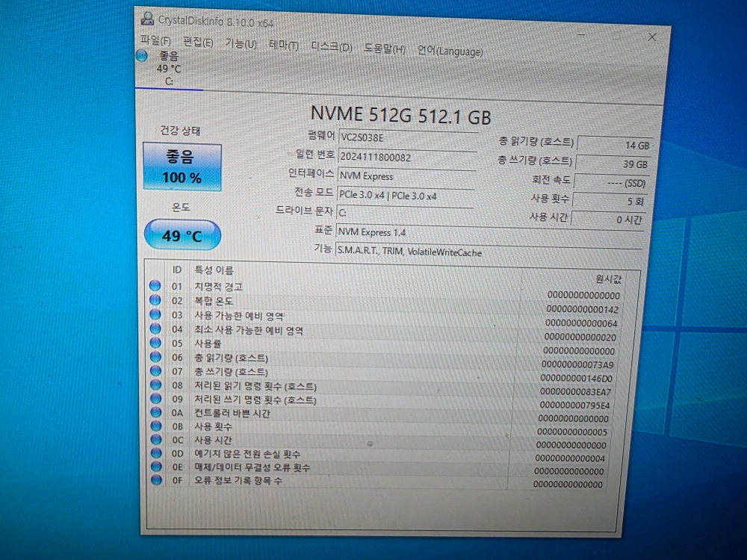Select the 사용 가능한 예비 영역 attribute name
Image resolution: width=747 pixels, height=560 pixels.
click(x=239, y=316)
